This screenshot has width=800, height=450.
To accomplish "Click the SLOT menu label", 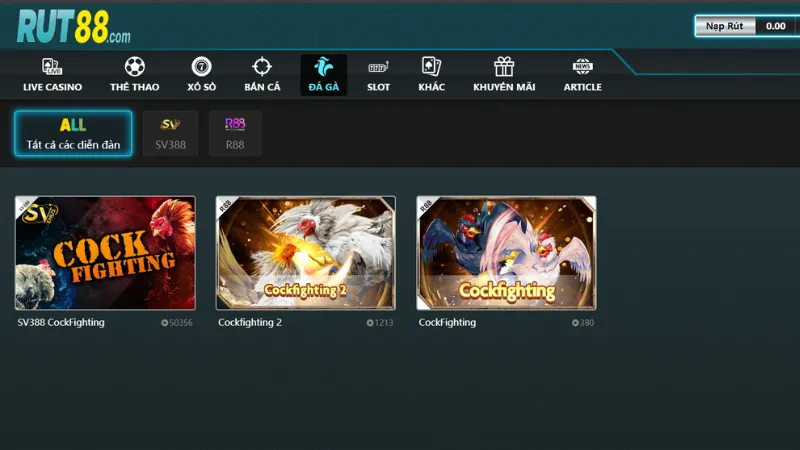I will tap(379, 87).
